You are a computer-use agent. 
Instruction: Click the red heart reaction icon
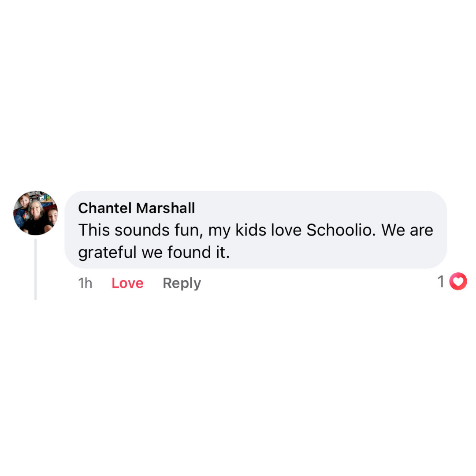458,282
